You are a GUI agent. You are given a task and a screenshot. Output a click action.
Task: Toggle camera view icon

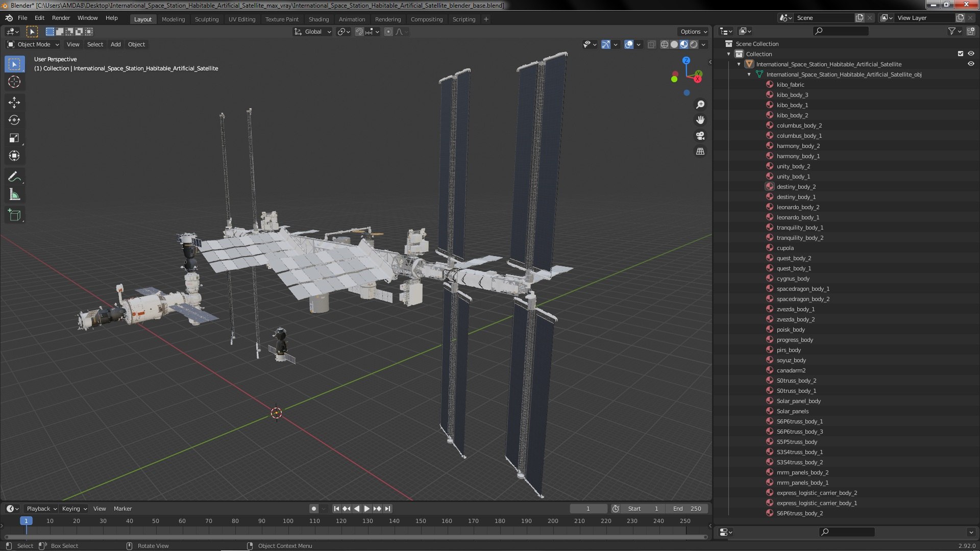point(700,136)
